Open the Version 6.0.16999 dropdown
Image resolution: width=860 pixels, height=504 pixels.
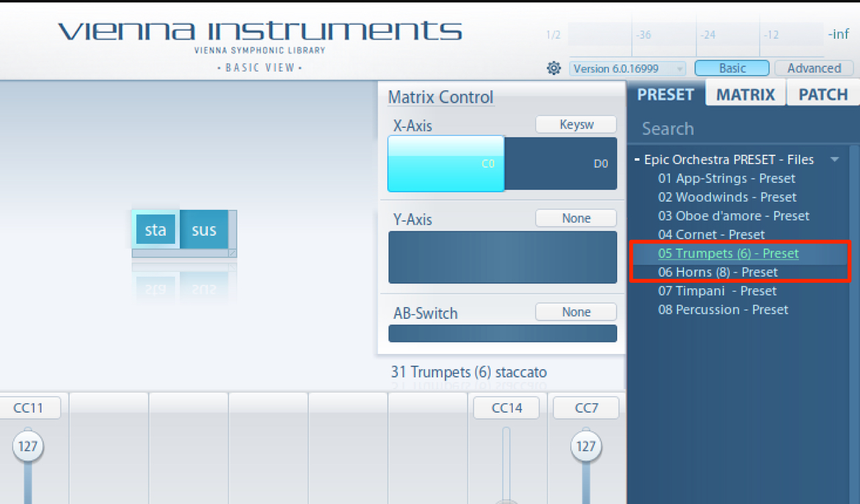(x=628, y=68)
